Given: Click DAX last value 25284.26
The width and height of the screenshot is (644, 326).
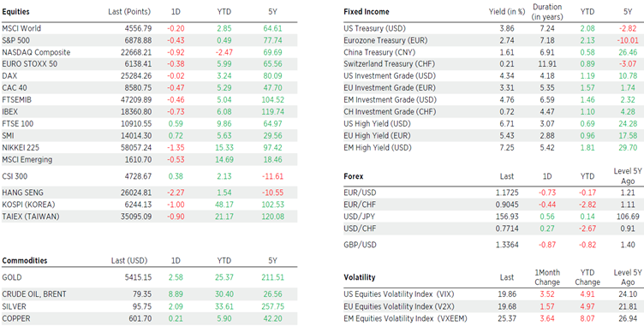Looking at the screenshot, I should [137, 76].
